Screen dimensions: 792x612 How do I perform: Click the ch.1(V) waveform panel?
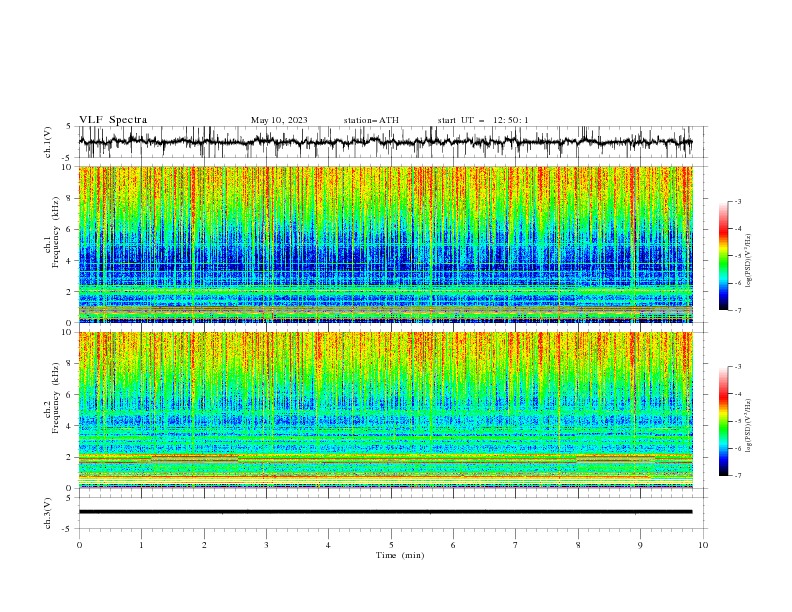391,142
